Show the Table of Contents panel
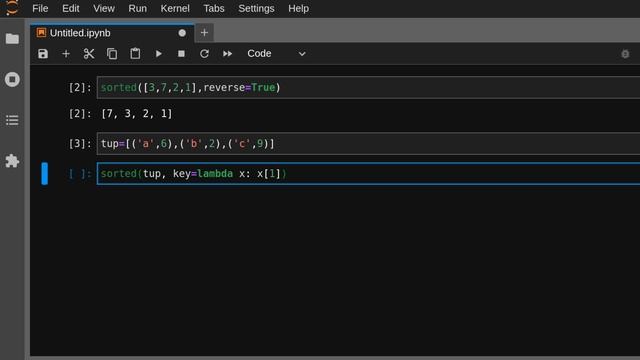This screenshot has width=640, height=360. (x=12, y=120)
